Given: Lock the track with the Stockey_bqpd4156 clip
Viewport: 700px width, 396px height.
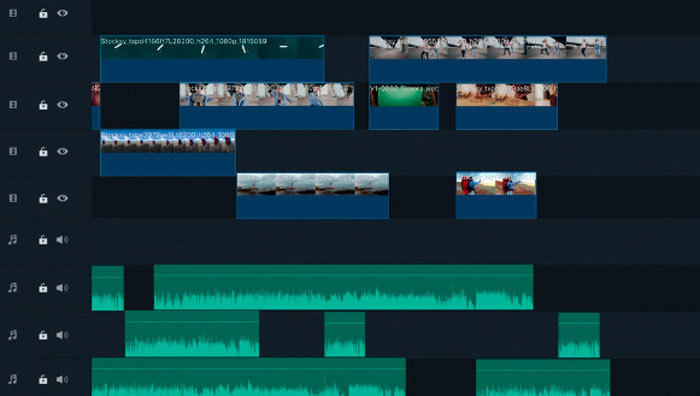Looking at the screenshot, I should [x=43, y=56].
